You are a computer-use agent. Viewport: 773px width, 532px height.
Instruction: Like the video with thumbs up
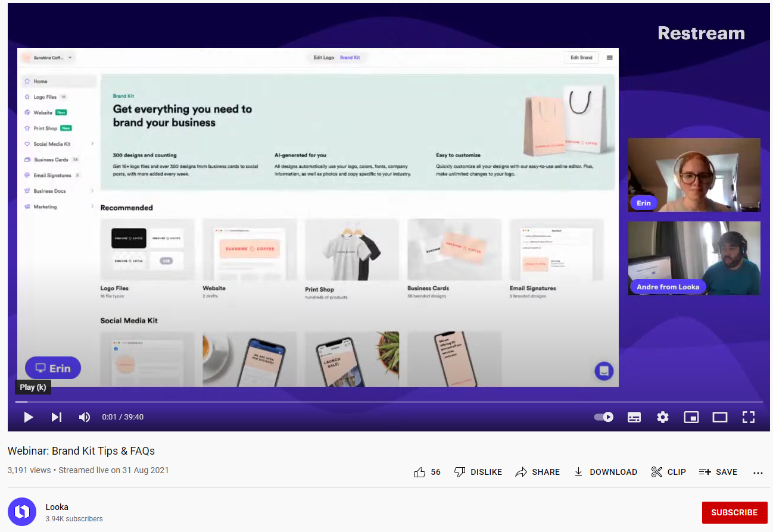(428, 472)
